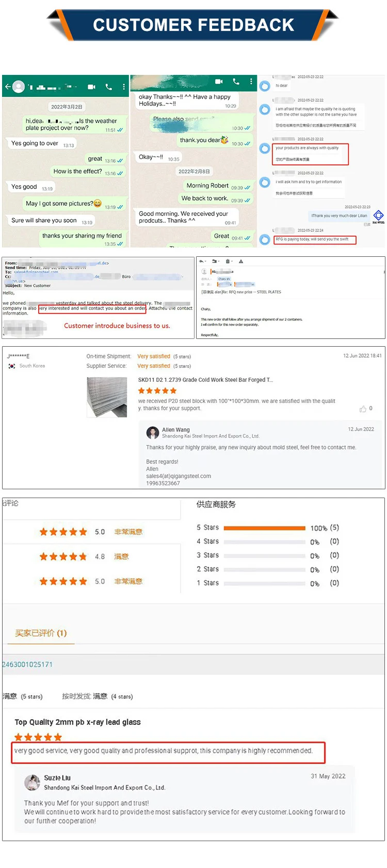The height and width of the screenshot is (868, 387).
Task: Click "Shandong Kai Steel" under Suzie Liu's name
Action: (x=105, y=788)
